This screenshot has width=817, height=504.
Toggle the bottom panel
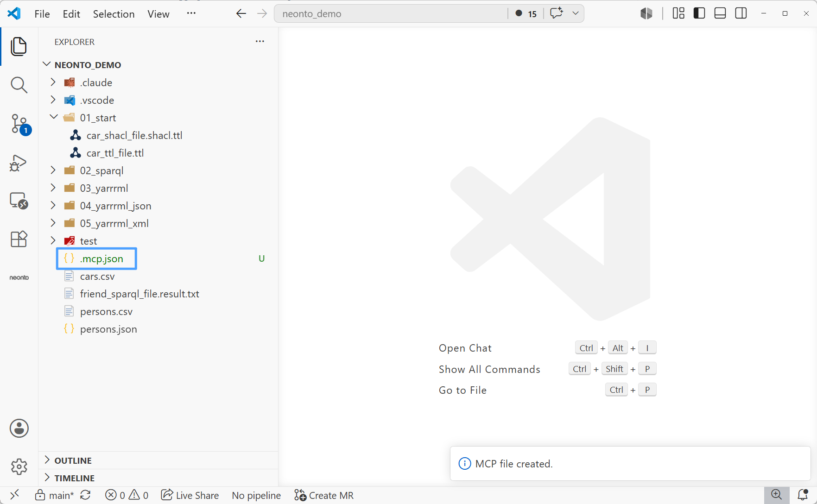pos(720,13)
